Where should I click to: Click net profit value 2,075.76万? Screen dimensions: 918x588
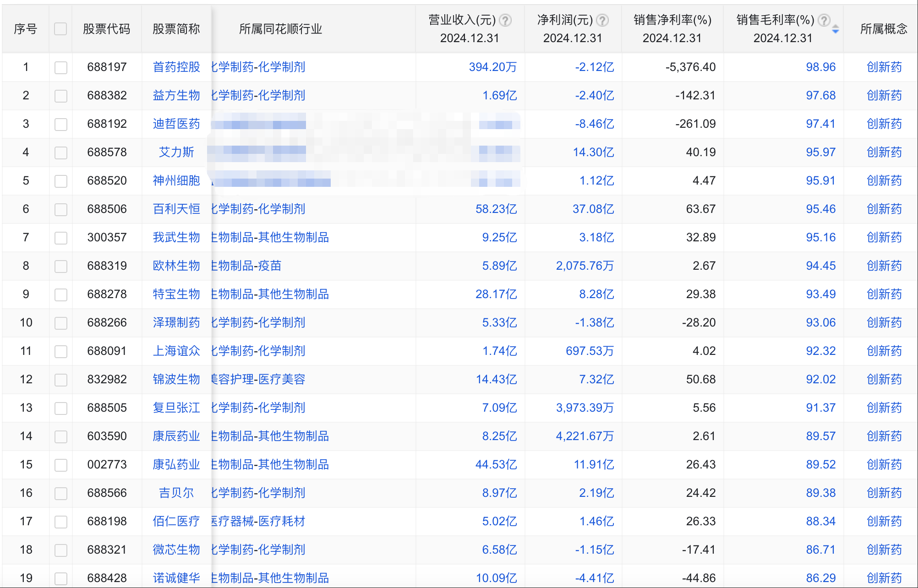[x=585, y=266]
